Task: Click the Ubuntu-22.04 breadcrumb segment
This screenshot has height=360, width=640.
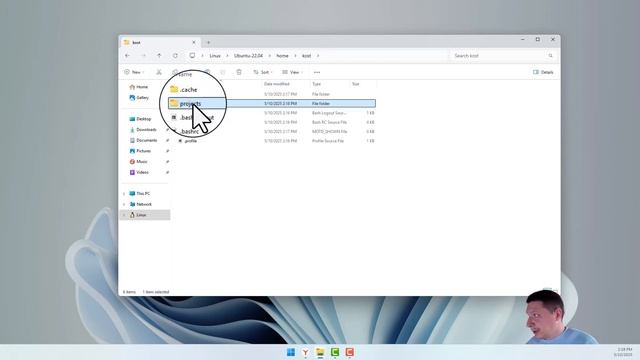Action: click(248, 56)
